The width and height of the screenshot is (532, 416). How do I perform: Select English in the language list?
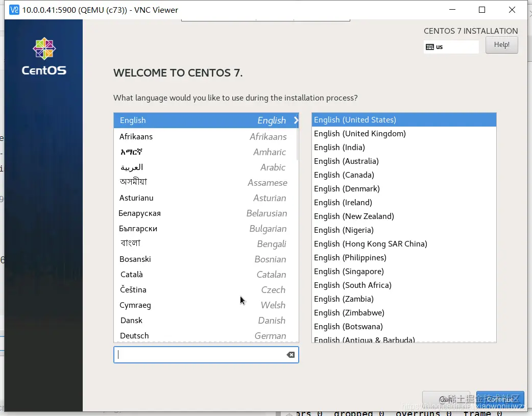tap(206, 120)
